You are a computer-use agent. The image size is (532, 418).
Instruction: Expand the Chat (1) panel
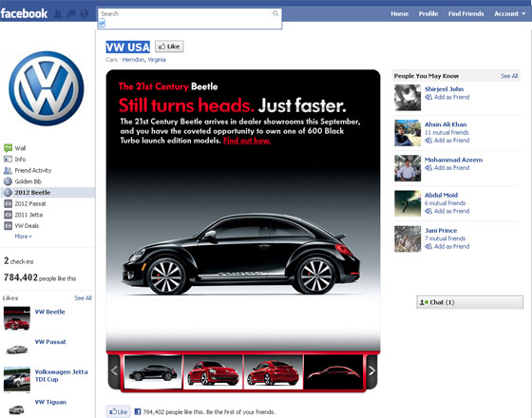coord(469,302)
